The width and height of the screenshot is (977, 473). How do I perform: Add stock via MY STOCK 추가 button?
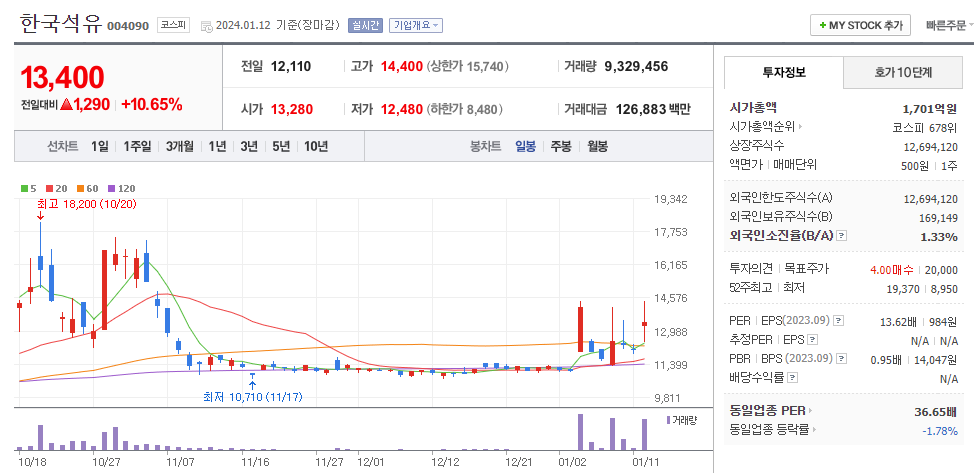(860, 26)
